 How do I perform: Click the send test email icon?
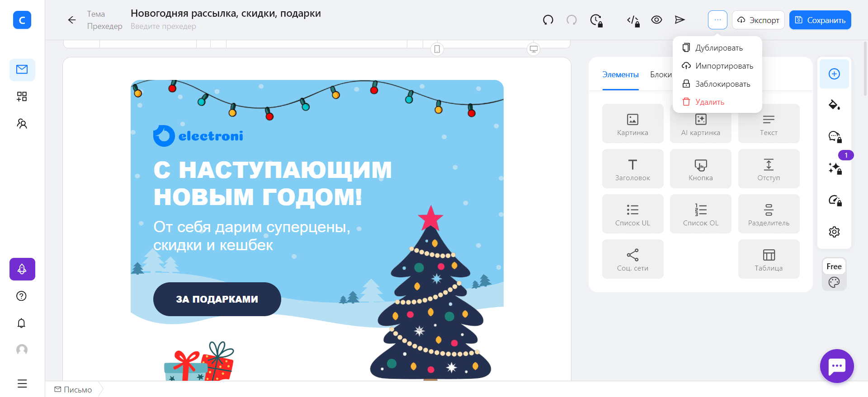pyautogui.click(x=679, y=20)
